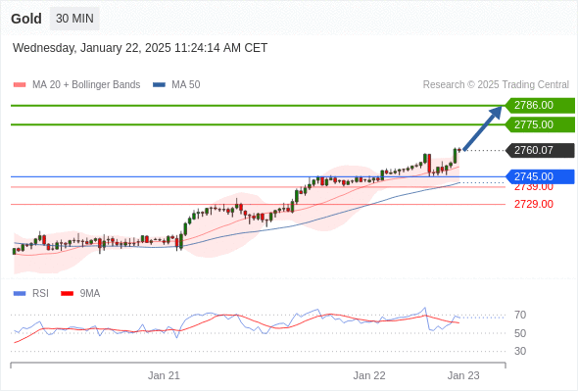This screenshot has width=578, height=392.
Task: Open the Research © 2025 Trading Central link
Action: click(x=496, y=85)
